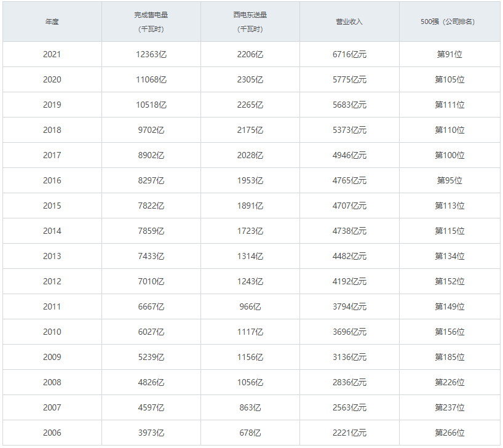
Task: Click the 第95位 ranking cell
Action: (450, 180)
